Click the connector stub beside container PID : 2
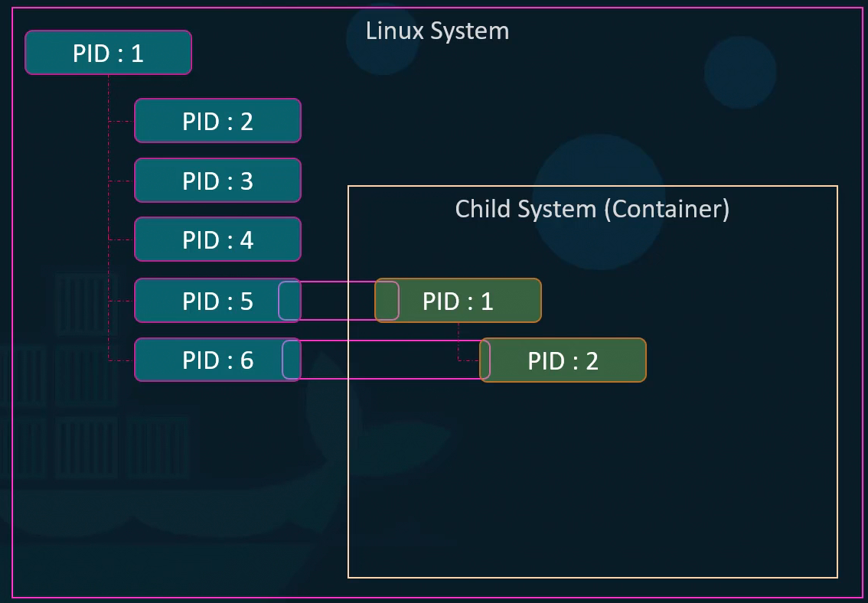 coord(485,360)
